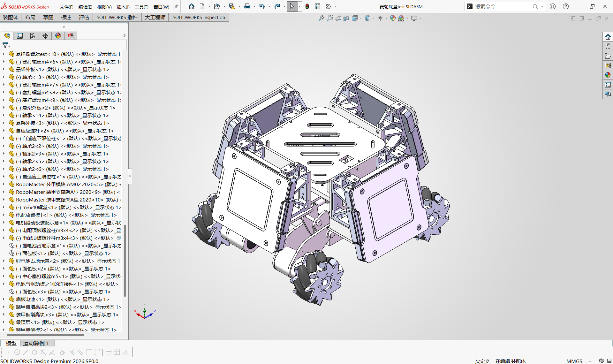This screenshot has height=364, width=613.
Task: Expand the 底板电池<1> component node
Action: click(4, 299)
